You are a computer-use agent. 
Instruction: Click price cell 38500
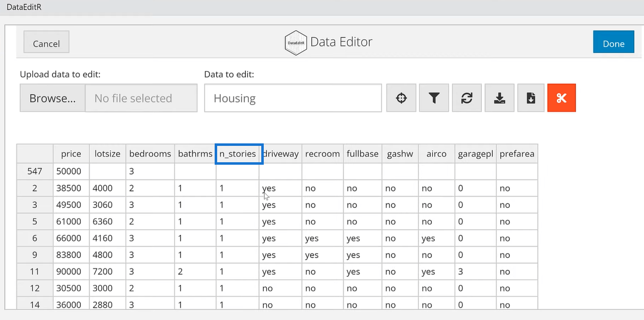pos(71,188)
